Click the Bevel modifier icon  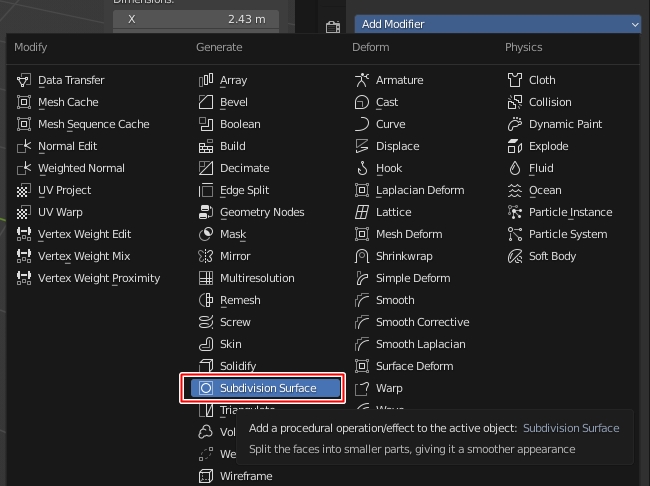[206, 102]
